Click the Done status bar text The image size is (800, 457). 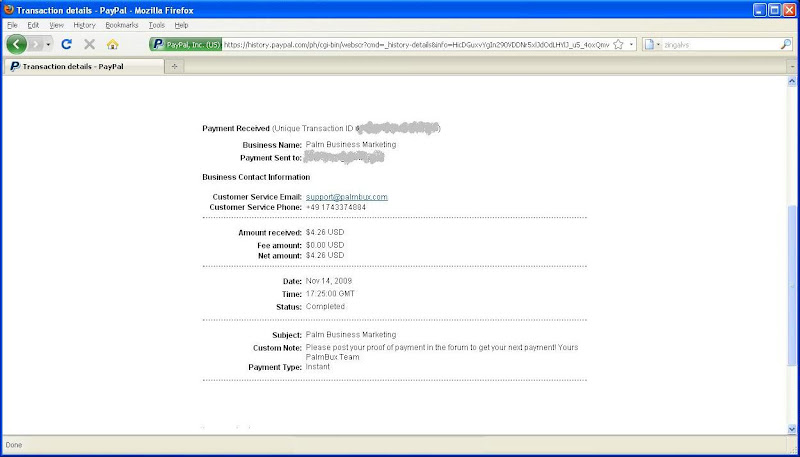14,445
